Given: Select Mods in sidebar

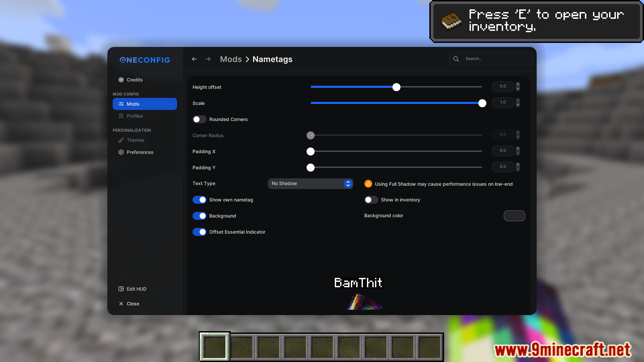Looking at the screenshot, I should (145, 104).
